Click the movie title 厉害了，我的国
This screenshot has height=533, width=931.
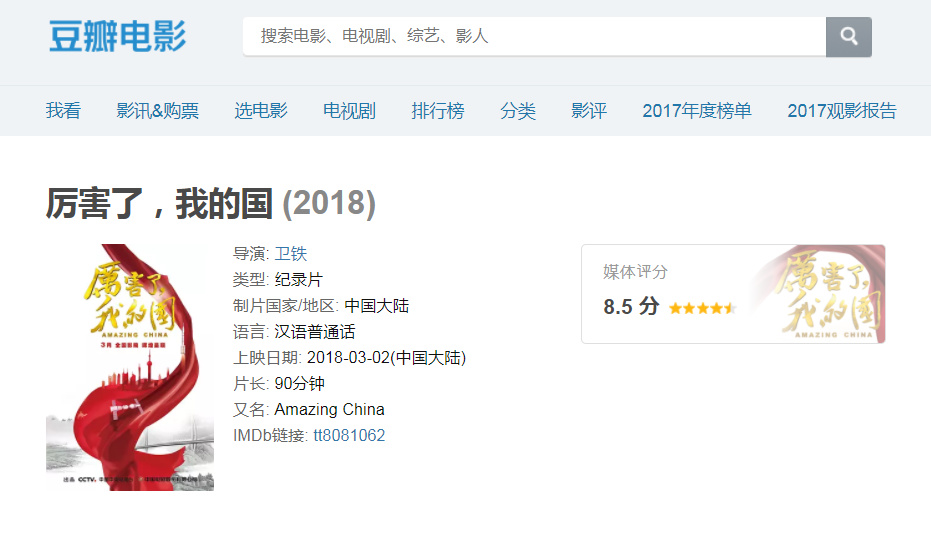click(x=159, y=204)
